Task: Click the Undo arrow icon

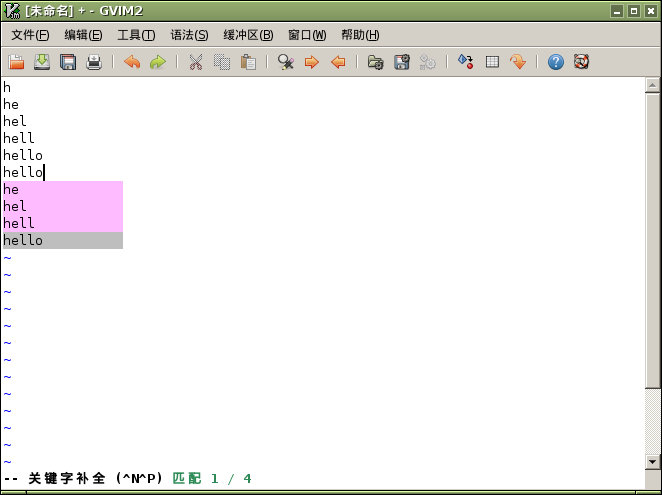Action: click(132, 62)
